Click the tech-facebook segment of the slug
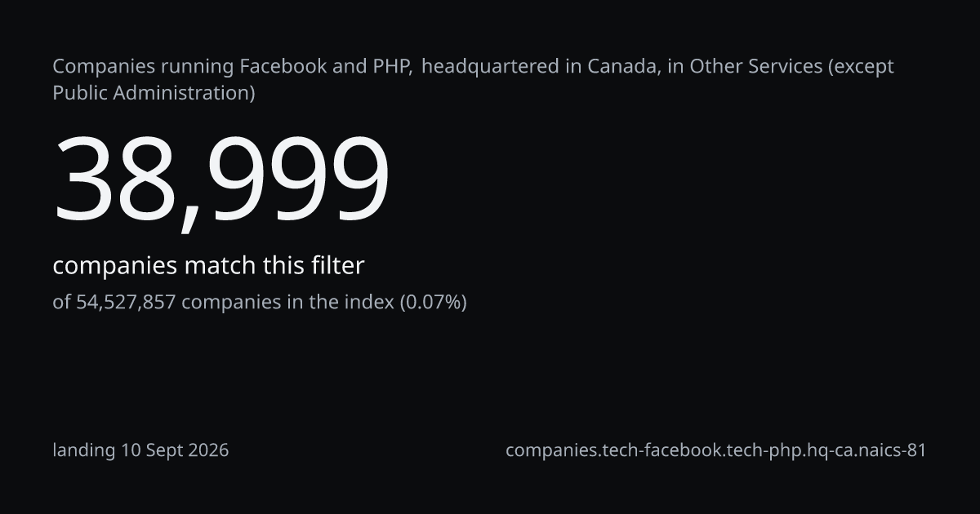Viewport: 980px width, 514px height. 659,450
